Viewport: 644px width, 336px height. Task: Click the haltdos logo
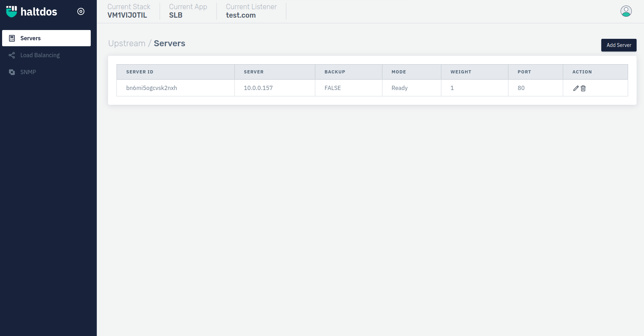pyautogui.click(x=31, y=12)
